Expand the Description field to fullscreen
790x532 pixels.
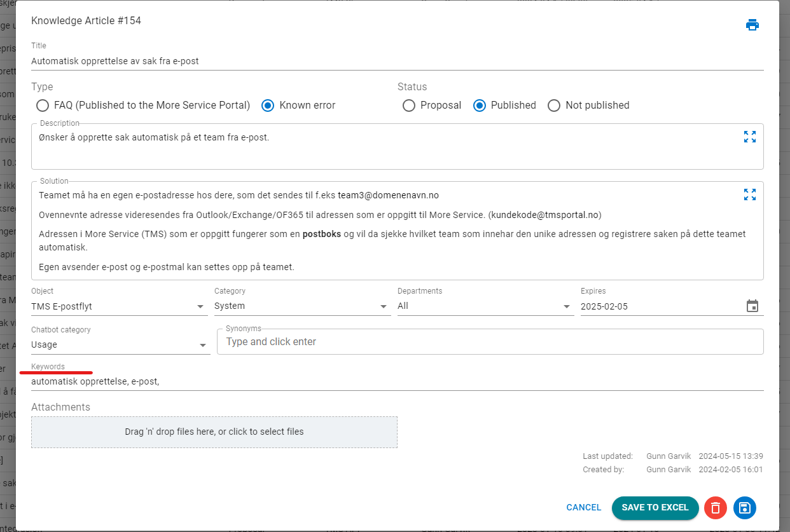[750, 137]
